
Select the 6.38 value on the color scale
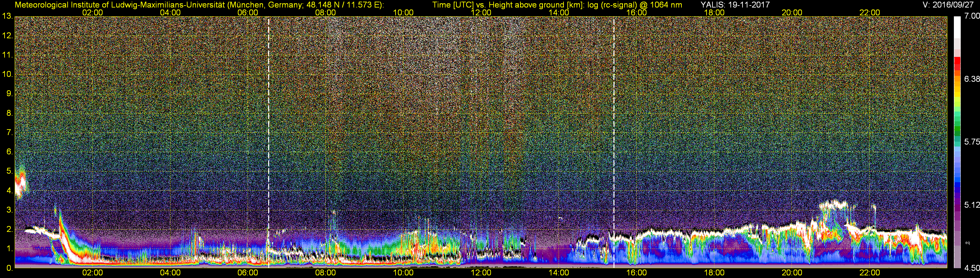click(x=972, y=79)
